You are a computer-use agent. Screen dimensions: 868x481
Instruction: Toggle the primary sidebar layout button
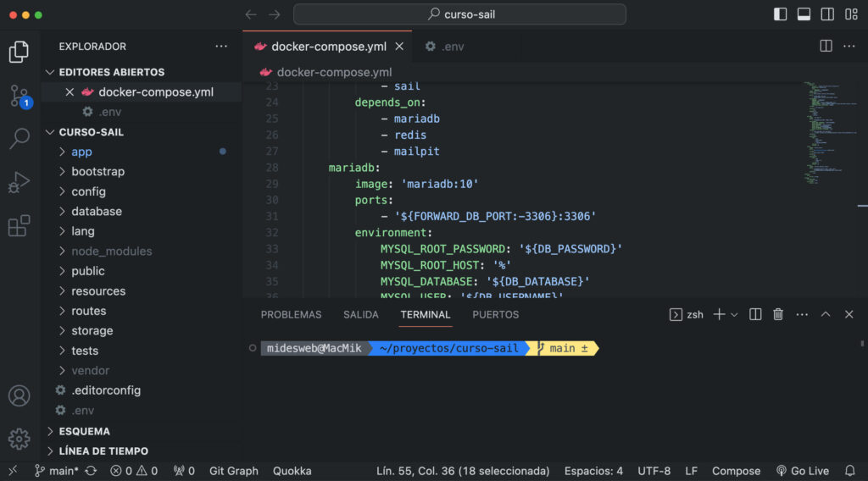(781, 14)
